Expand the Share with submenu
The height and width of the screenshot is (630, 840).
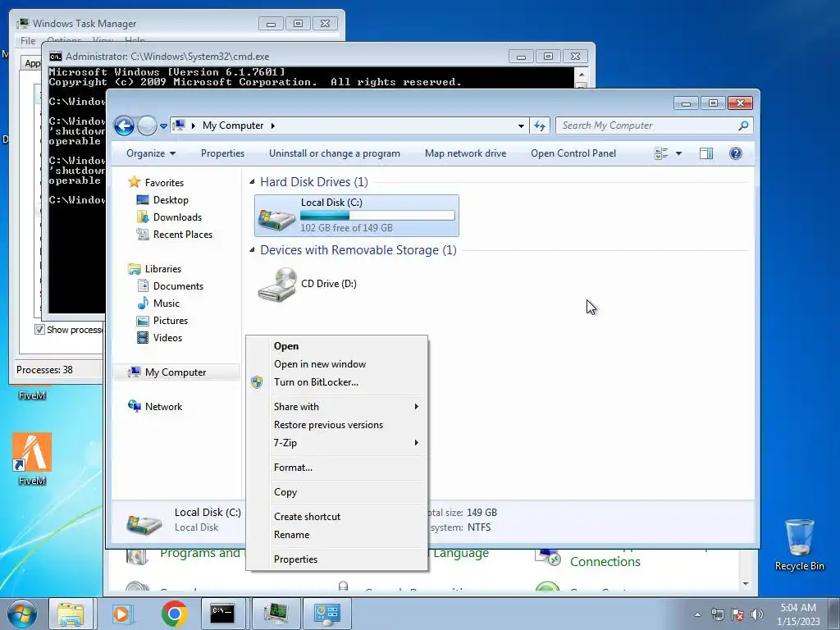coord(337,407)
